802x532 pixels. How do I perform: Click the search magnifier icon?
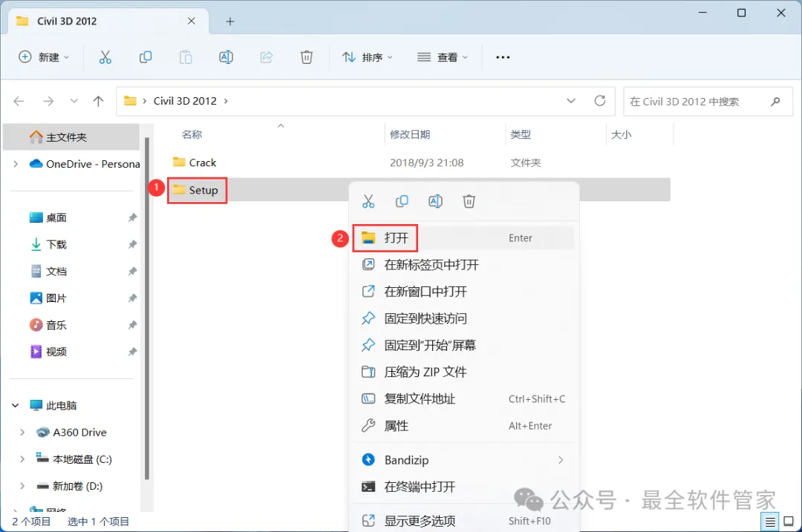[775, 101]
